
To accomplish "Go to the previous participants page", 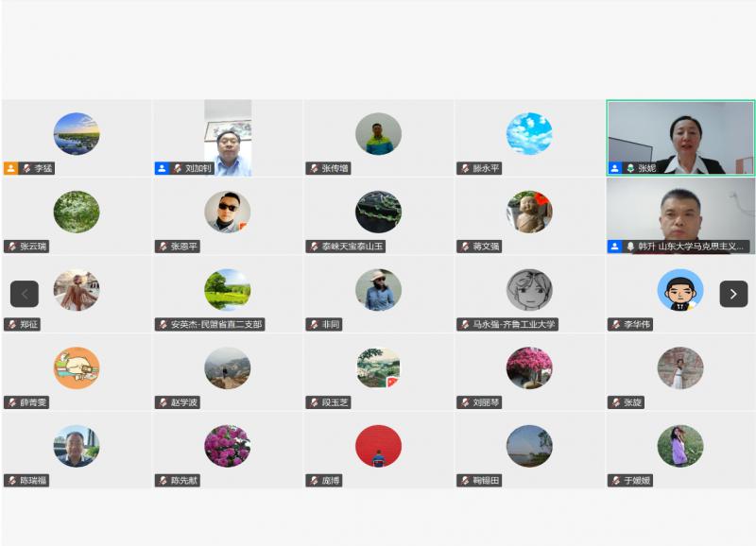I will click(x=25, y=294).
